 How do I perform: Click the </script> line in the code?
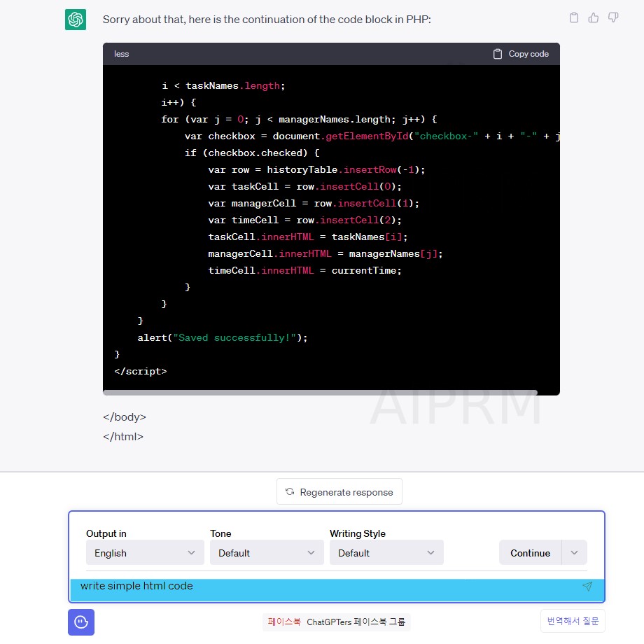coord(141,371)
